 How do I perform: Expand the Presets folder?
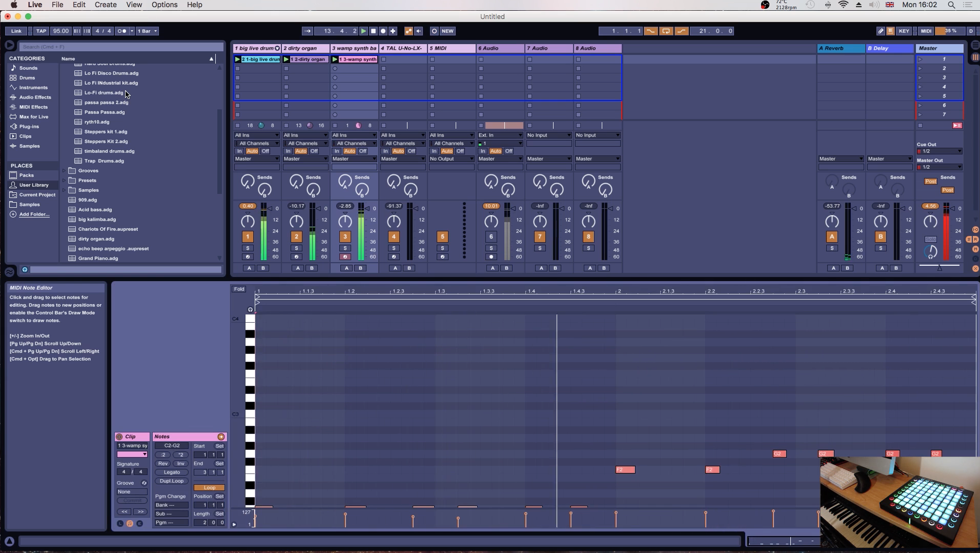click(64, 181)
